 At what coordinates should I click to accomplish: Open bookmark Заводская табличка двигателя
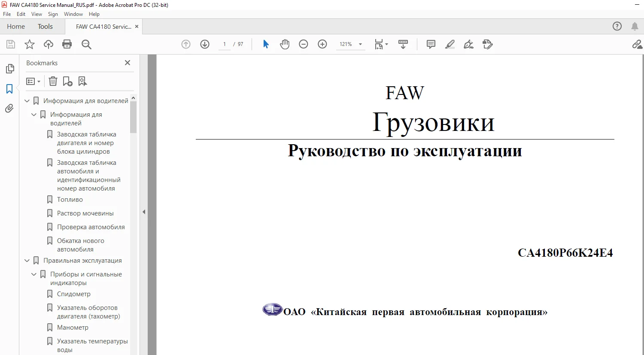[x=87, y=143]
